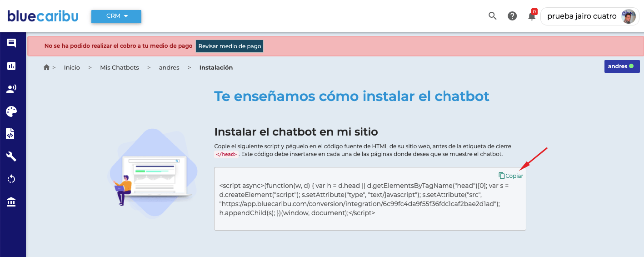Open the chat messages sidebar icon
The image size is (644, 257).
(11, 43)
